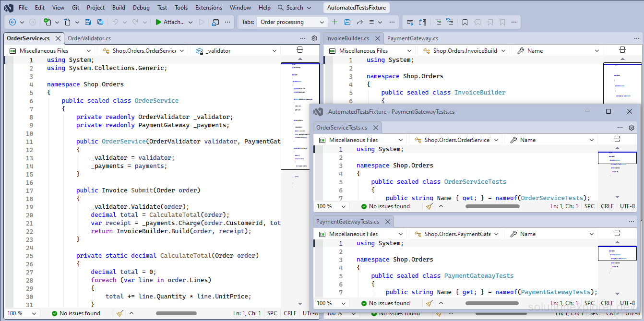Click the browser link icon after Attach
This screenshot has height=321, width=644.
point(215,22)
